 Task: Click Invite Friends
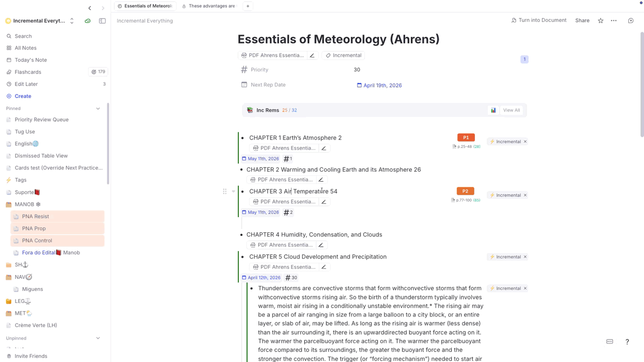point(31,356)
